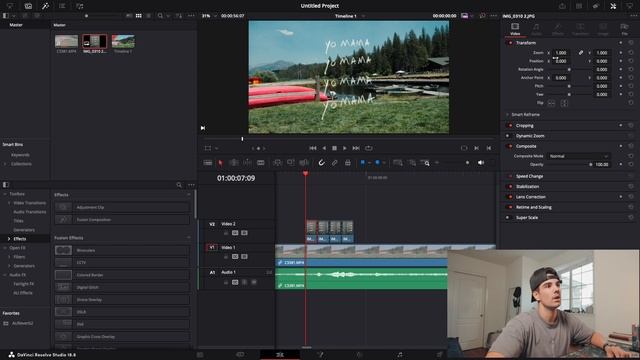Search the Effects library
Screen dimensions: 640x360
click(179, 185)
